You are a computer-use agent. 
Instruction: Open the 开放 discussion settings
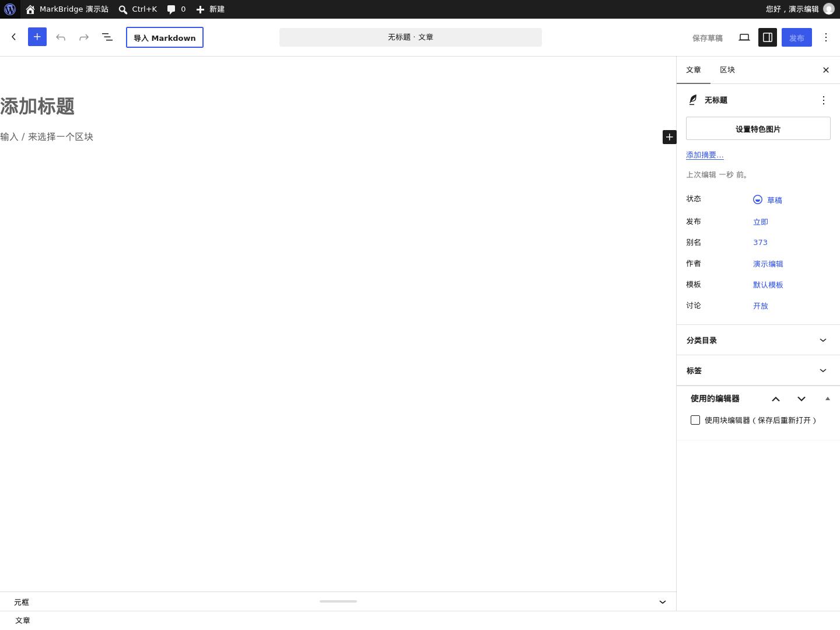coord(761,306)
